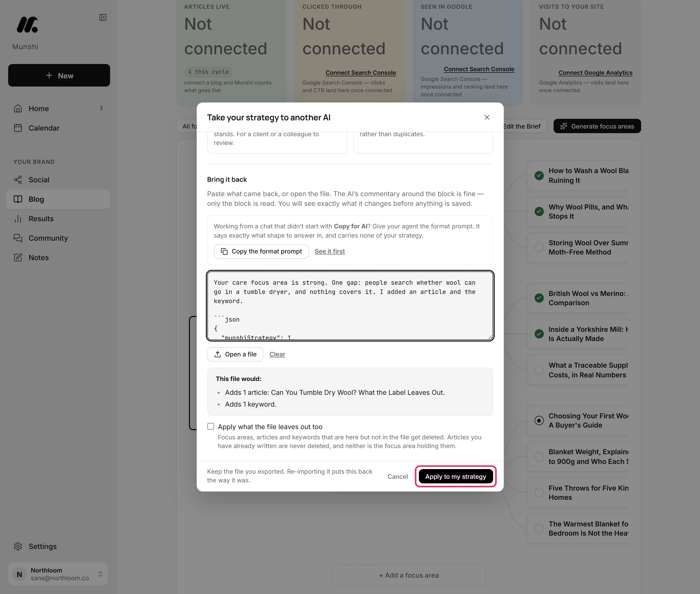Click the Home notification badge 3
This screenshot has height=594, width=700.
101,108
